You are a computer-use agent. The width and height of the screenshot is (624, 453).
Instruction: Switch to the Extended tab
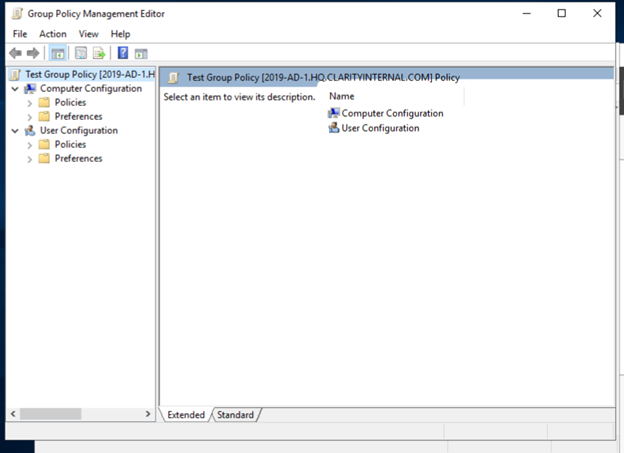(x=186, y=415)
